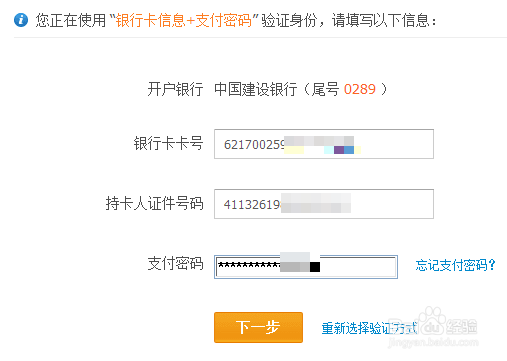Open the 忘记支付密码? link
The width and height of the screenshot is (507, 361).
[x=455, y=265]
